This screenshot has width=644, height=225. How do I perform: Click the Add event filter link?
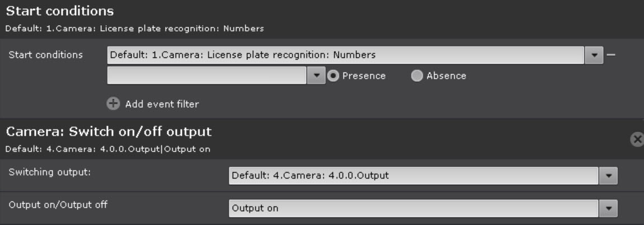click(x=162, y=104)
